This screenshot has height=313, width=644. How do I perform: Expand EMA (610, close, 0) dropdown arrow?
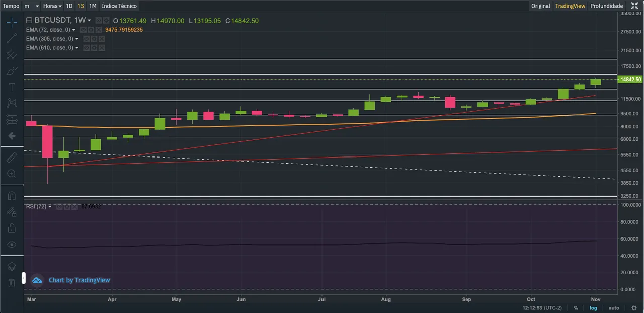[77, 48]
